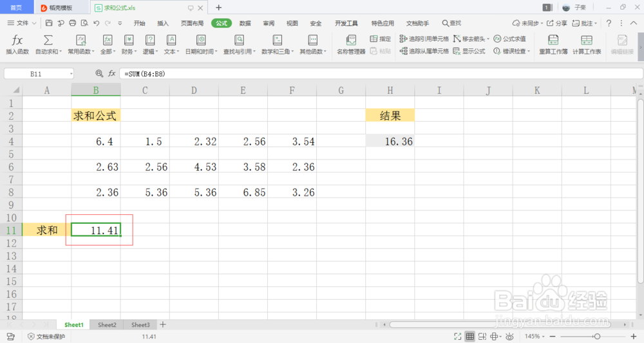This screenshot has width=644, height=343.
Task: Click the zoom slider handle
Action: coord(597,337)
